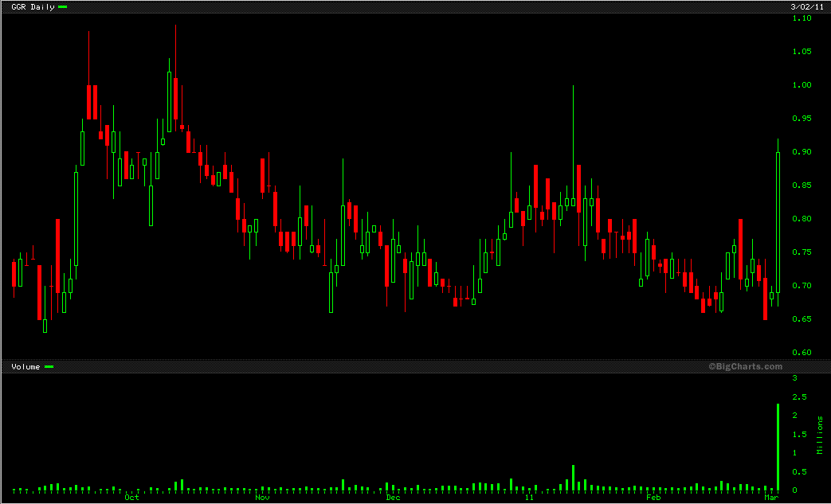This screenshot has width=831, height=504.
Task: Select the Mar month marker on timeline
Action: click(771, 497)
